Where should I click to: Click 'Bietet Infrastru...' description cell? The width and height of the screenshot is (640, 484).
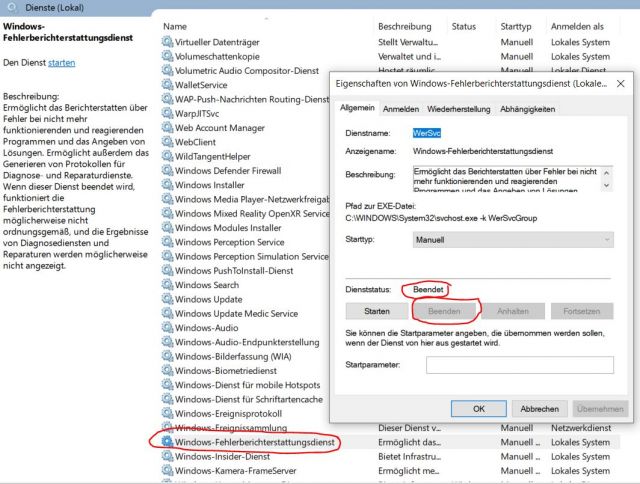tap(409, 456)
